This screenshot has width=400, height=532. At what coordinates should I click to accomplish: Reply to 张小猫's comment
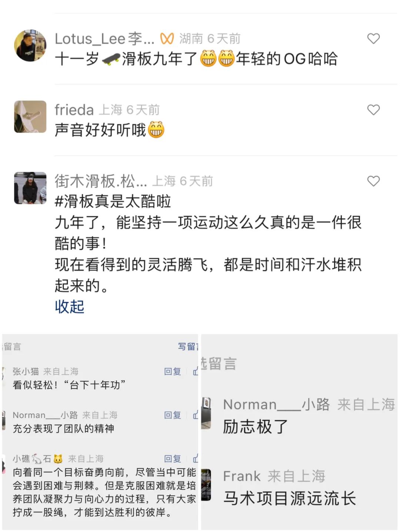click(x=173, y=371)
